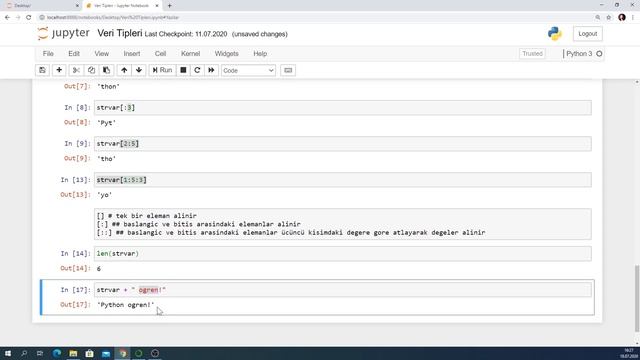This screenshot has width=640, height=360.
Task: Copy selected cells icon
Action: [91, 70]
